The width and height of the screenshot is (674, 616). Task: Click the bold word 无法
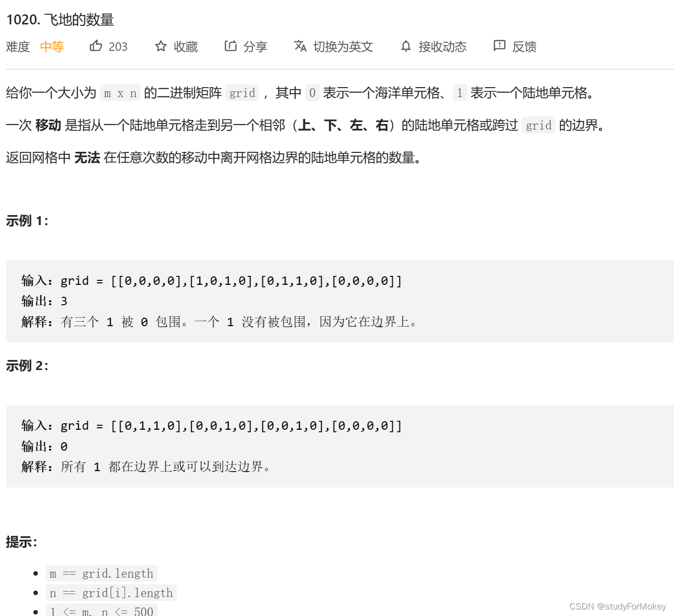[x=87, y=158]
